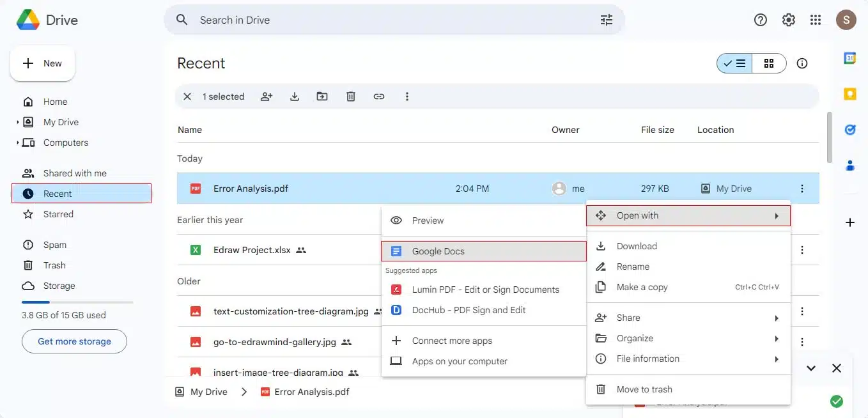Click the trash toolbar icon
The height and width of the screenshot is (418, 868).
[351, 97]
